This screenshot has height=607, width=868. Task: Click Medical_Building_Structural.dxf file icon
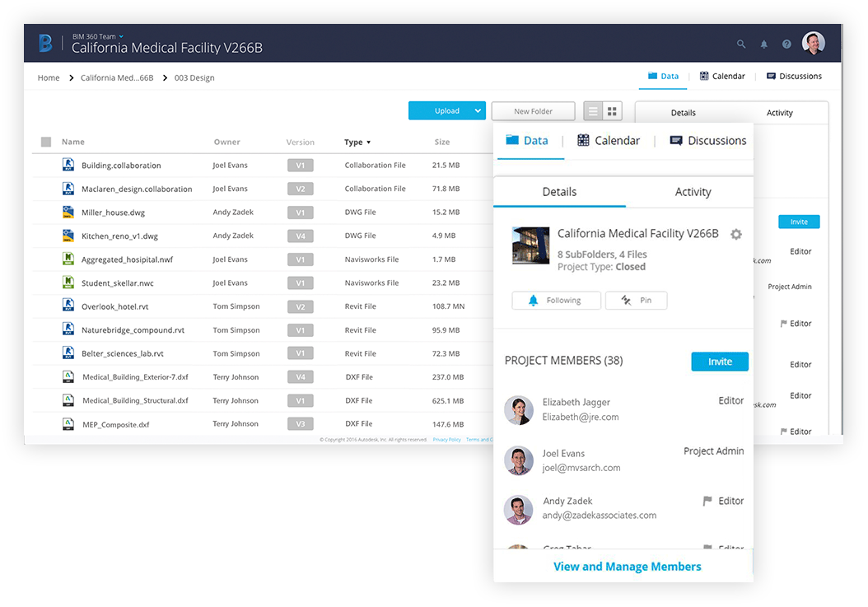pyautogui.click(x=68, y=400)
